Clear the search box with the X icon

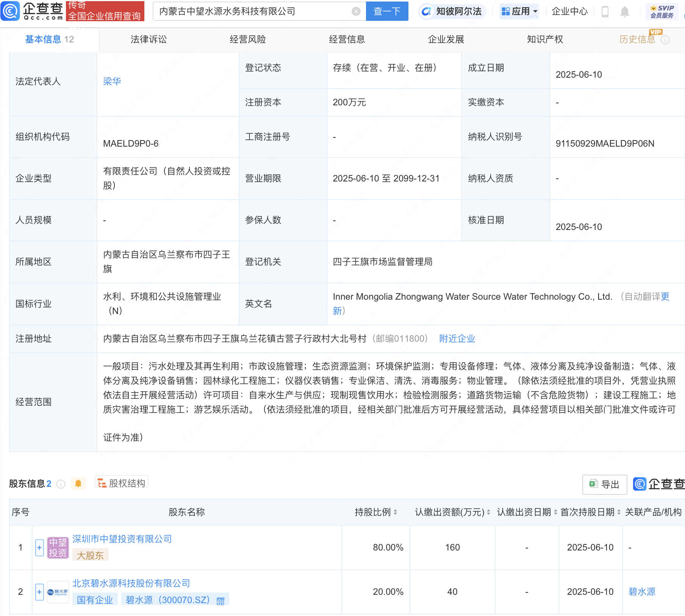click(356, 11)
